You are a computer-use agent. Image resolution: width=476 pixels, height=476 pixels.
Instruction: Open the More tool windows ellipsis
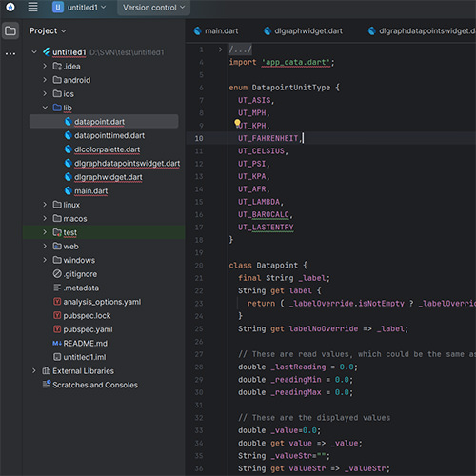point(10,53)
